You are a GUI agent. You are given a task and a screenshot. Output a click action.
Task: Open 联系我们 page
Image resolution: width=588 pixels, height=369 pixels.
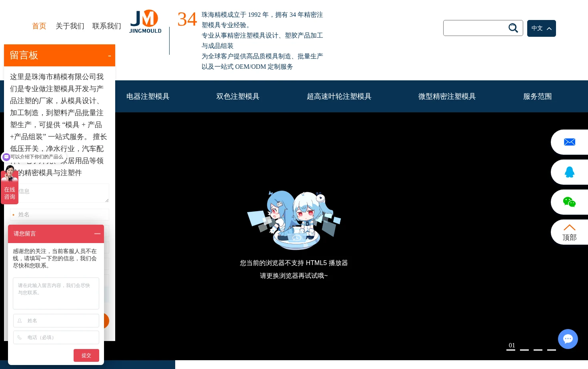[x=107, y=26]
